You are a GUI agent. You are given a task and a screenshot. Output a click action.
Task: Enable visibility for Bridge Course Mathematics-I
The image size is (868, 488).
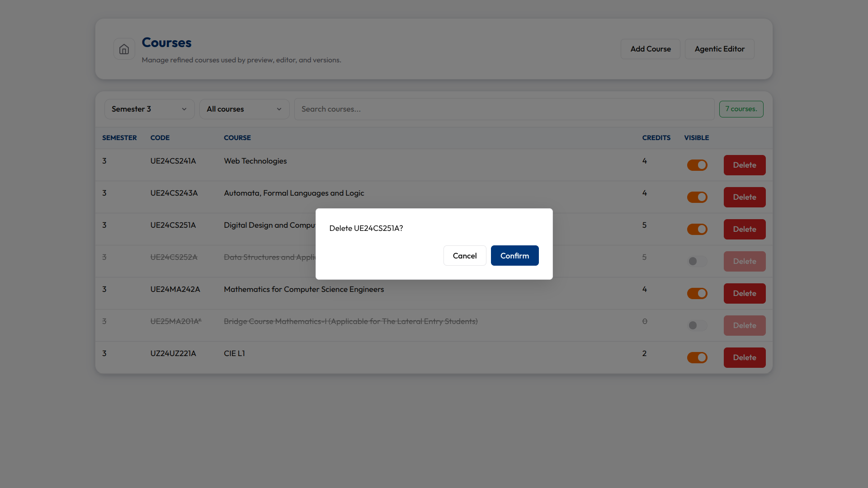click(x=697, y=325)
